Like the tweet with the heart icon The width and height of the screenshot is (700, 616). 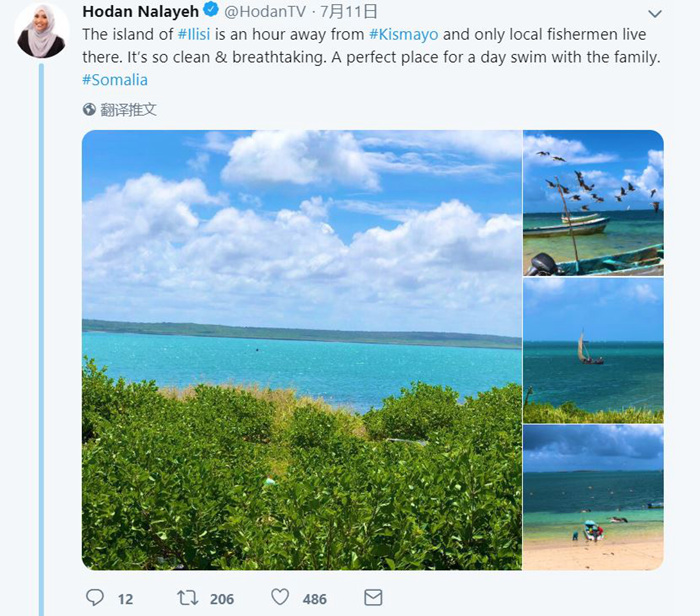281,598
